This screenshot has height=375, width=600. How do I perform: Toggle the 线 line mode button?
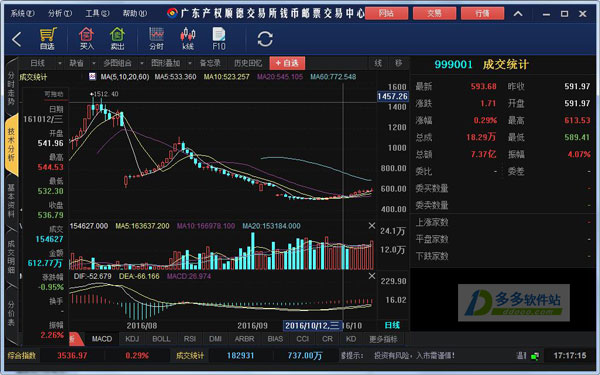pos(378,63)
